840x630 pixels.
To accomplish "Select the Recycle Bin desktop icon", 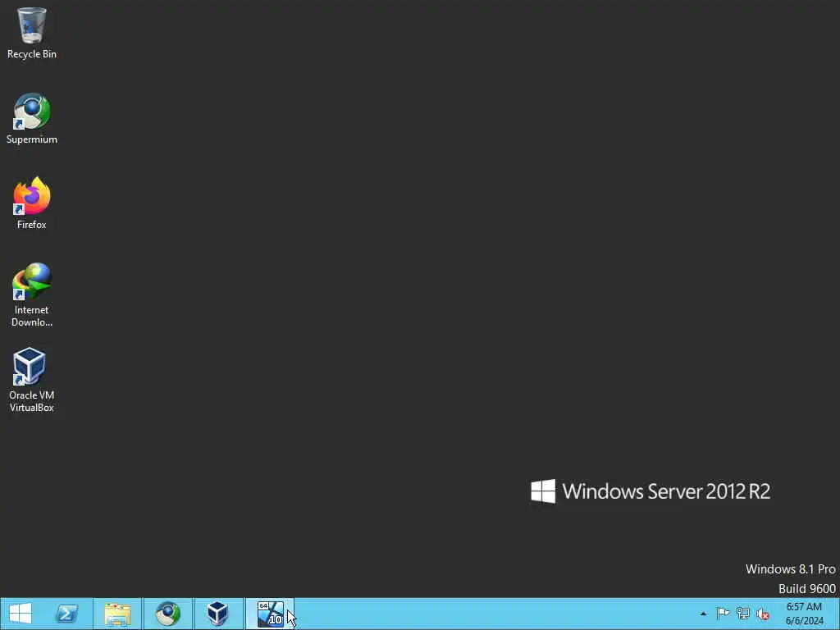I will pyautogui.click(x=32, y=33).
